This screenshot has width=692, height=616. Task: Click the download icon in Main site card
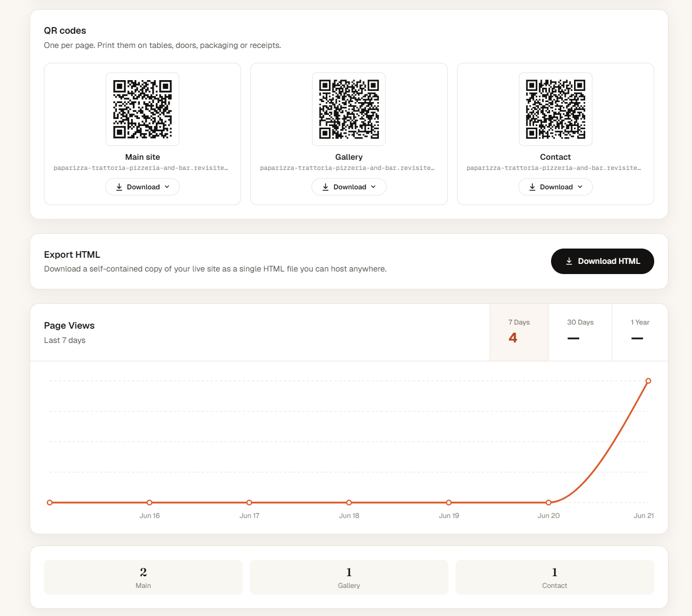pyautogui.click(x=119, y=187)
